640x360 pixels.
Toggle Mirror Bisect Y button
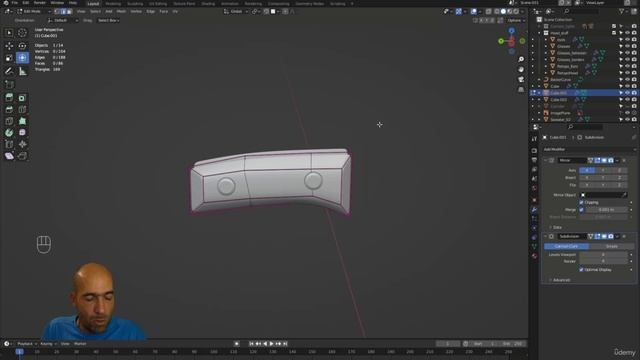(603, 178)
